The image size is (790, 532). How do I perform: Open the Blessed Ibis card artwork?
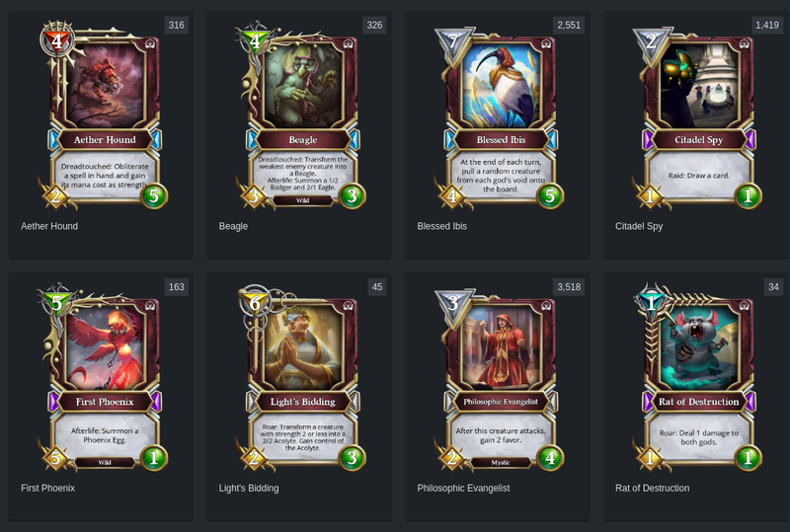point(500,115)
